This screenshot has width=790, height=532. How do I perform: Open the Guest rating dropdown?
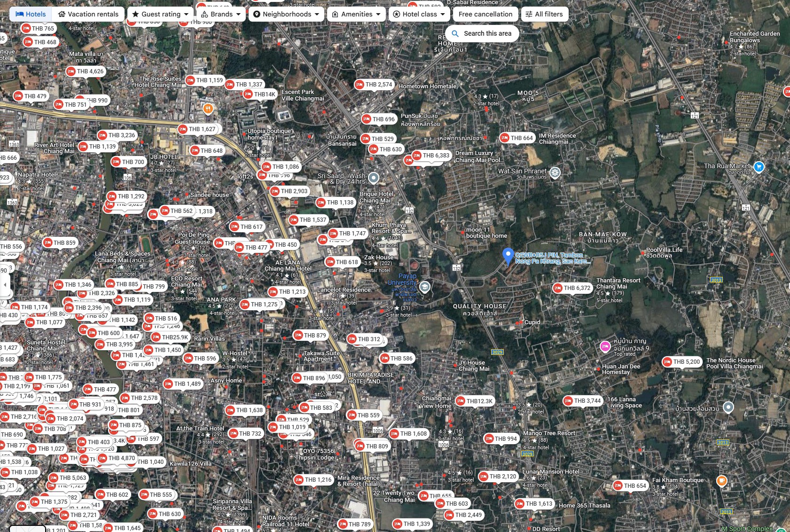click(160, 14)
